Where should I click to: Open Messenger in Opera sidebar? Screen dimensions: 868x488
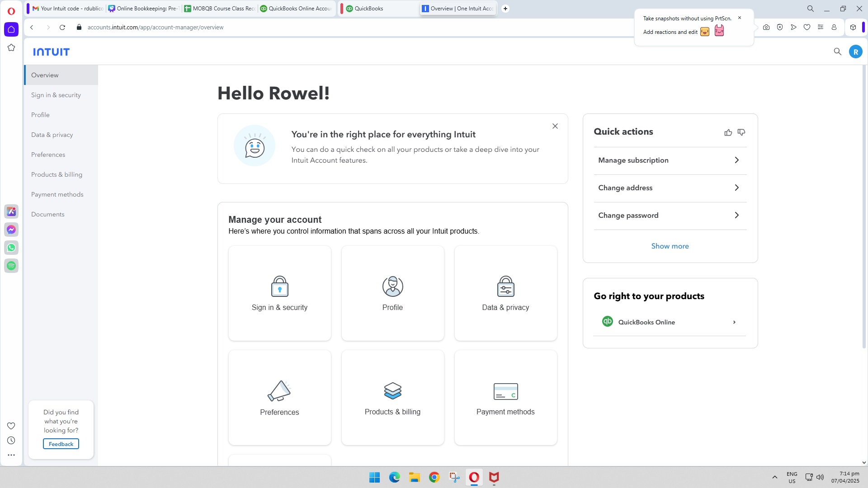tap(11, 230)
